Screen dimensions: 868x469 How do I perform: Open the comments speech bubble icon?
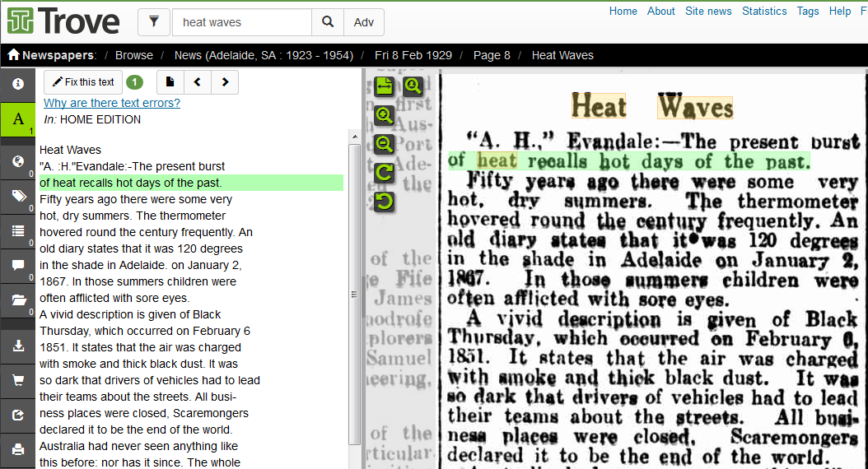[17, 265]
